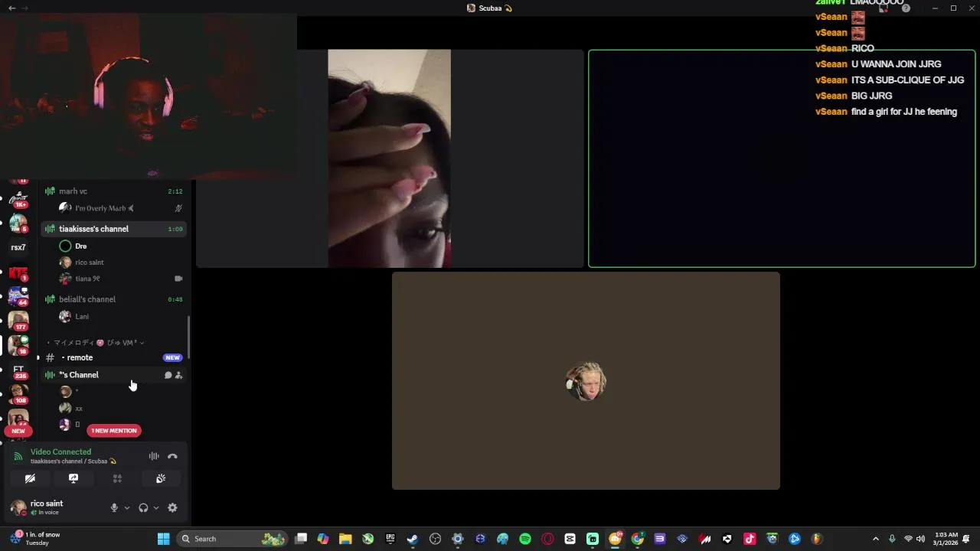The height and width of the screenshot is (551, 980).
Task: Click NEW unread servers indicator
Action: click(x=18, y=431)
